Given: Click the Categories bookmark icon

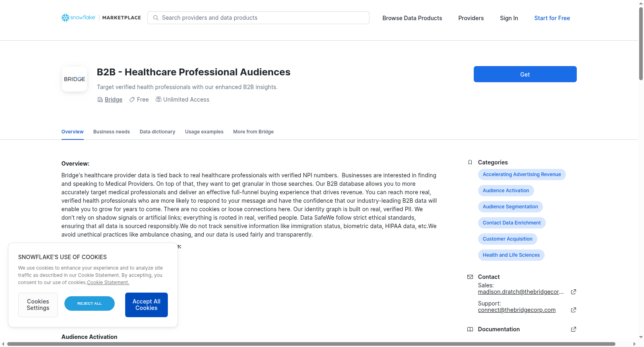Looking at the screenshot, I should [470, 162].
